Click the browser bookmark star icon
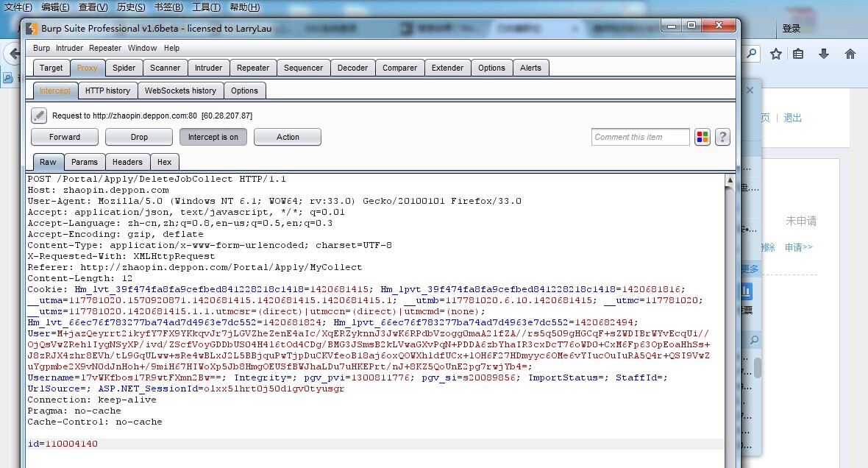Screen dimensions: 868x468 (775, 54)
